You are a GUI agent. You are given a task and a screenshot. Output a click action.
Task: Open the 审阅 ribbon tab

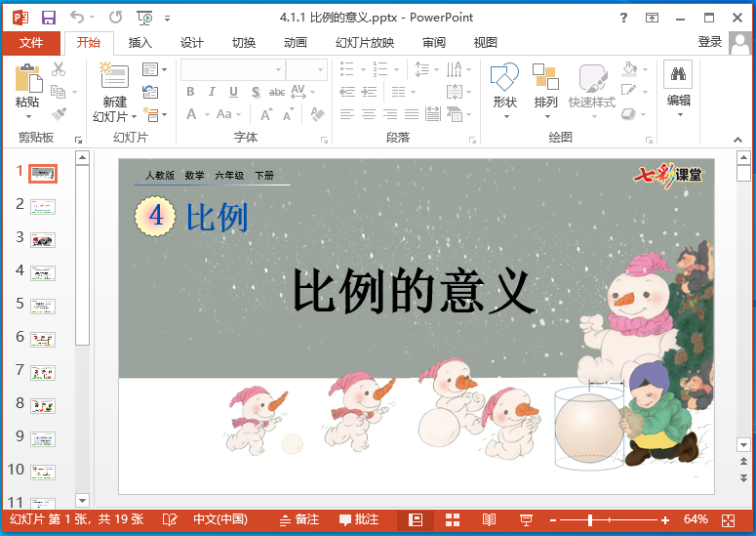[x=434, y=42]
